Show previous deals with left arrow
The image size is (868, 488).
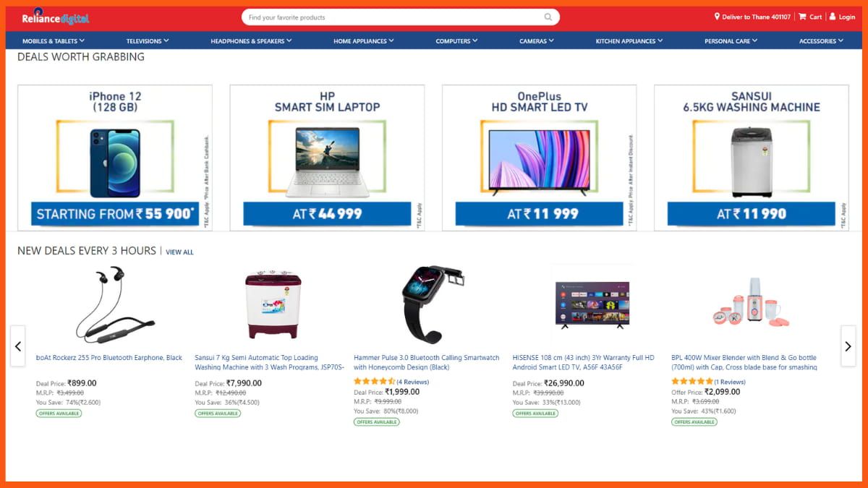[18, 346]
